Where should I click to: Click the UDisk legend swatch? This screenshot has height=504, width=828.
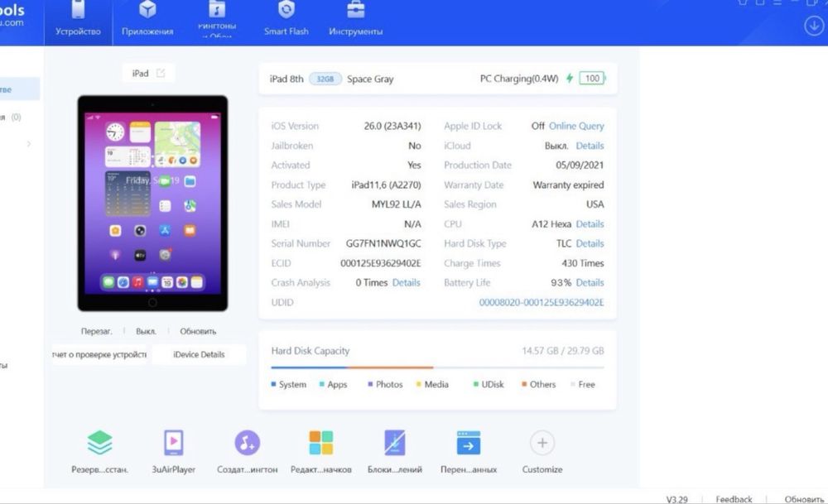point(476,384)
